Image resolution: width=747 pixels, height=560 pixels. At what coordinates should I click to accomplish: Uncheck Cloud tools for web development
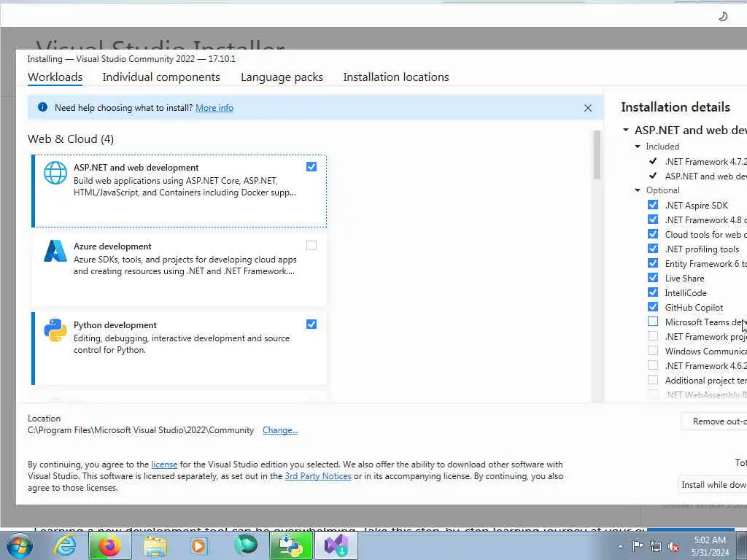[x=653, y=234]
